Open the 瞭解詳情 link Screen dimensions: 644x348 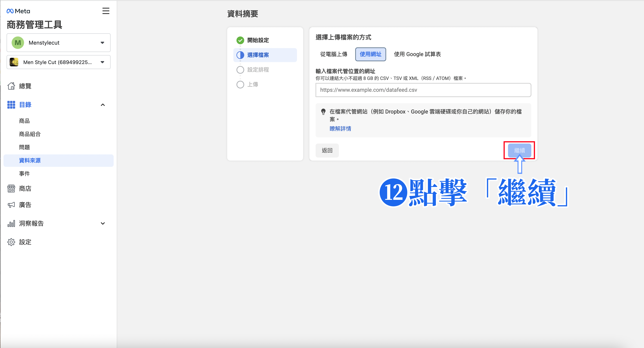pos(340,129)
